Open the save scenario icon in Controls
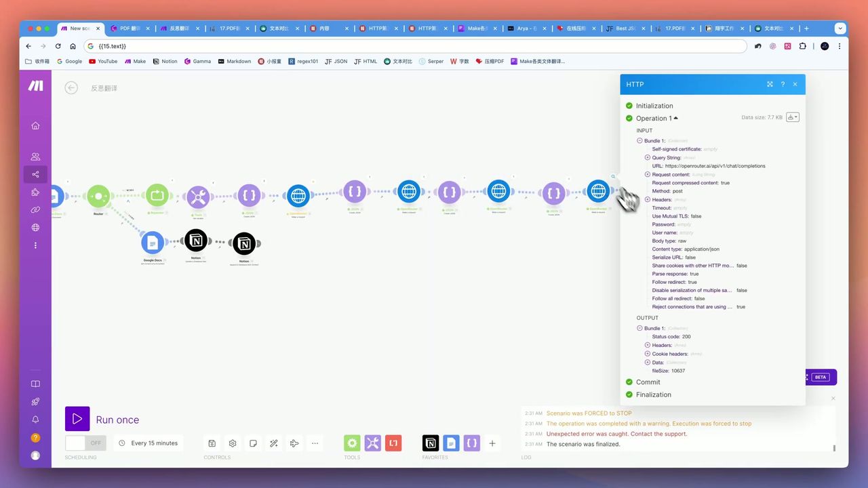The height and width of the screenshot is (488, 868). coord(212,443)
